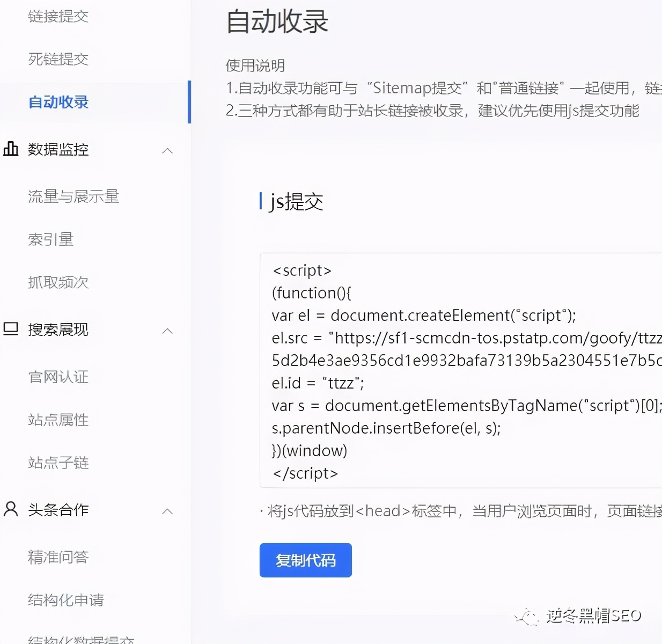
Task: Open 站点子链 menu entry
Action: [x=58, y=463]
